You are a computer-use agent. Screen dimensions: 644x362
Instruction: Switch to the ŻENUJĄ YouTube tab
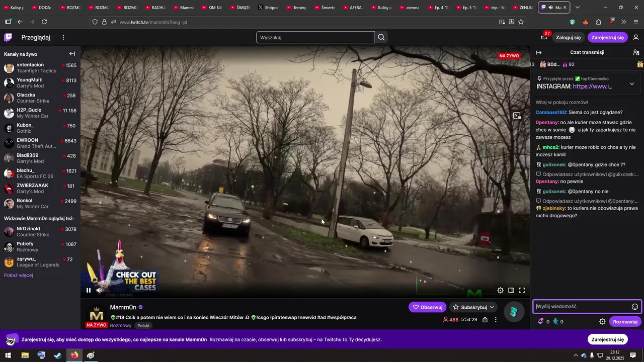[x=522, y=8]
